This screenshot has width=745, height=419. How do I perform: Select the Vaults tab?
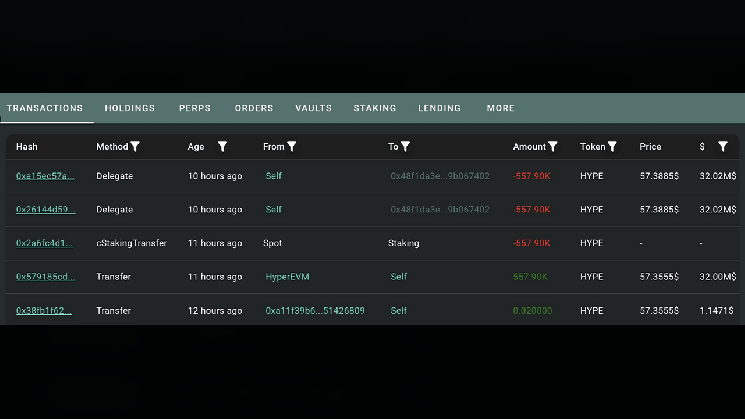pos(314,108)
